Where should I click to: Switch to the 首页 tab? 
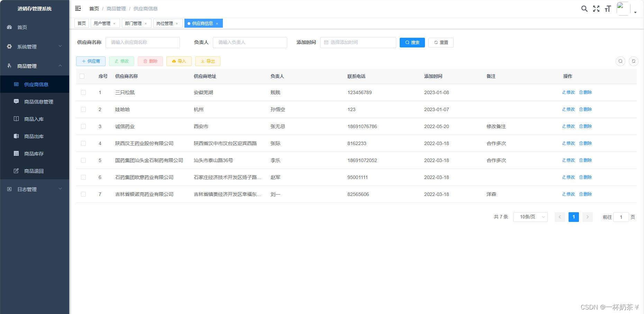tap(82, 23)
